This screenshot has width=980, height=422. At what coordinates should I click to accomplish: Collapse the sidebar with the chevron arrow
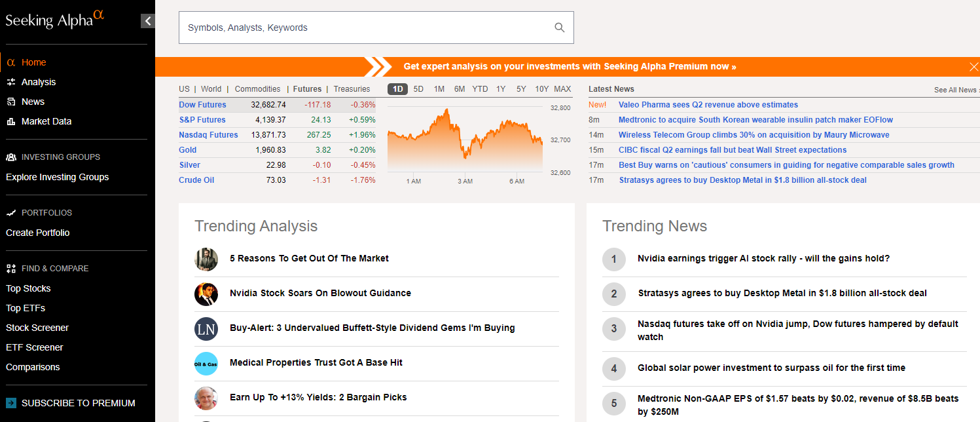tap(148, 21)
